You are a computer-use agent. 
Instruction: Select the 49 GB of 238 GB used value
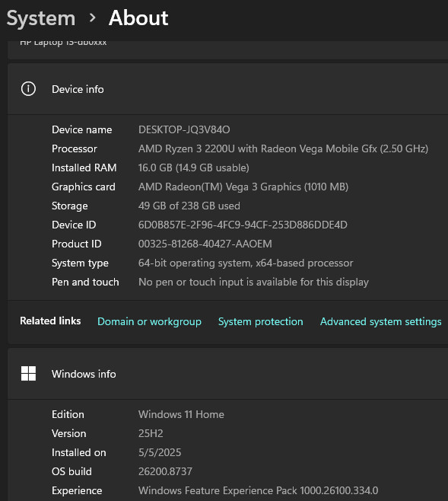189,206
